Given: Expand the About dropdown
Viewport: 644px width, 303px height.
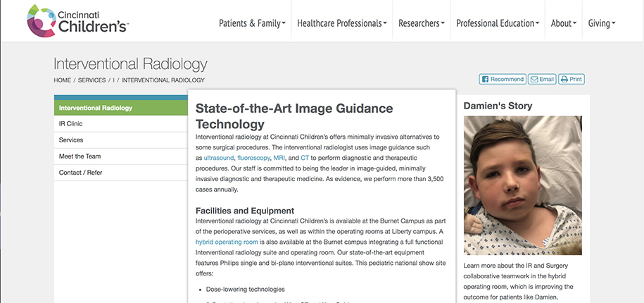Looking at the screenshot, I should (x=564, y=23).
